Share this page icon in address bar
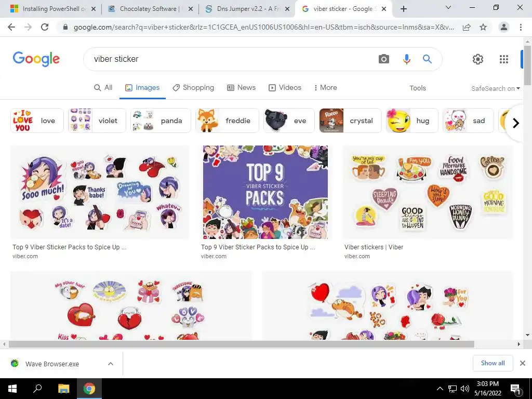 (467, 27)
